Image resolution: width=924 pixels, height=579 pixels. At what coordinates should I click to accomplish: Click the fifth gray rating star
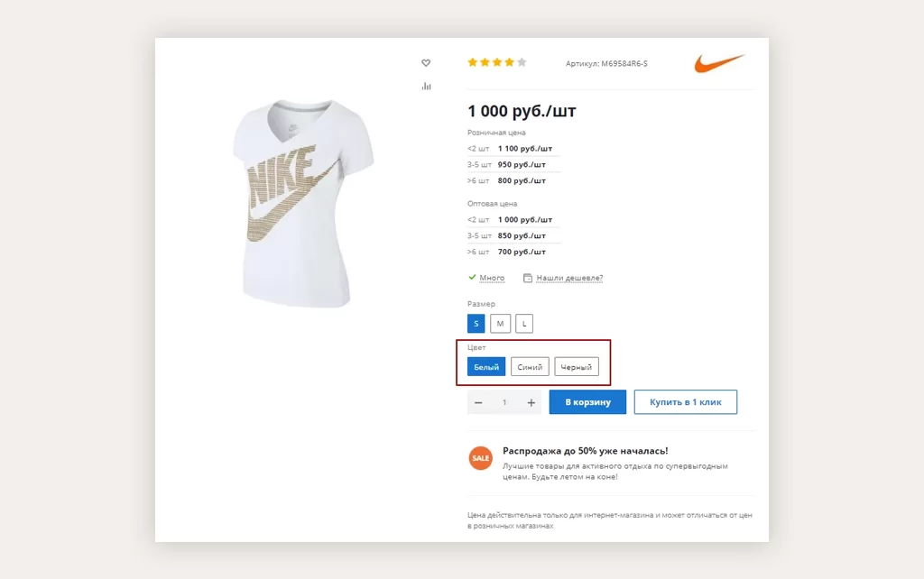[x=522, y=63]
